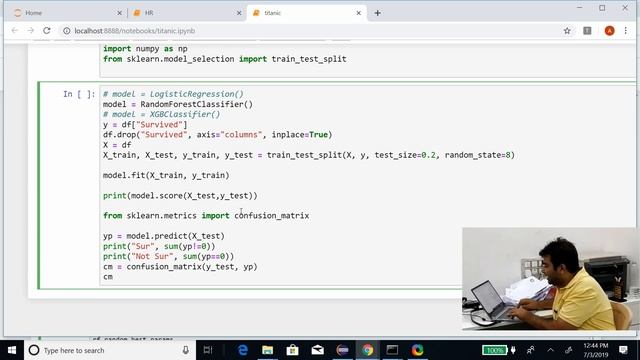Screen dimensions: 640x360
Task: Click the train_test_split assignment line
Action: click(309, 155)
